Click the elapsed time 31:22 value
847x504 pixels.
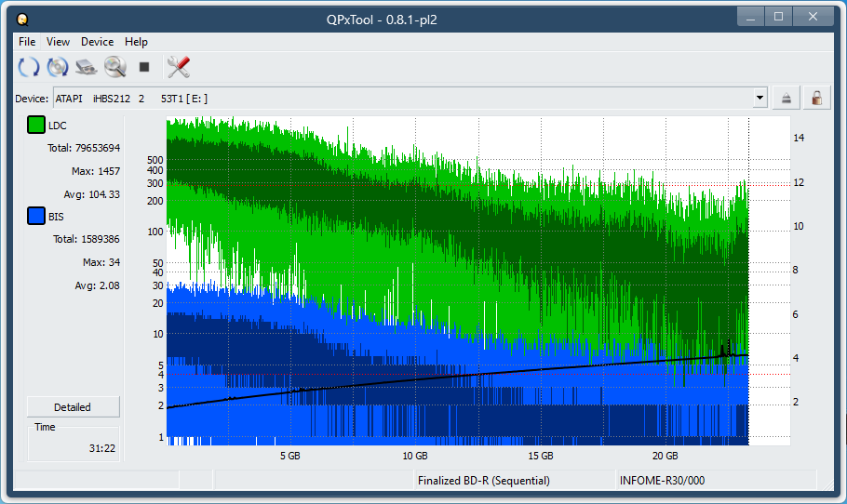pos(102,448)
